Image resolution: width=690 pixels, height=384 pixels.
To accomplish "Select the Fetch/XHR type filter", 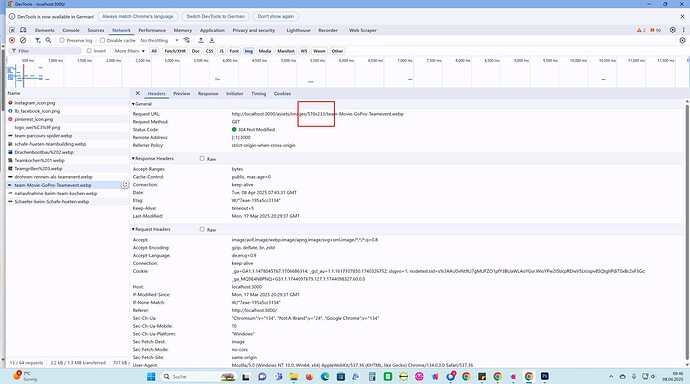I will 175,51.
